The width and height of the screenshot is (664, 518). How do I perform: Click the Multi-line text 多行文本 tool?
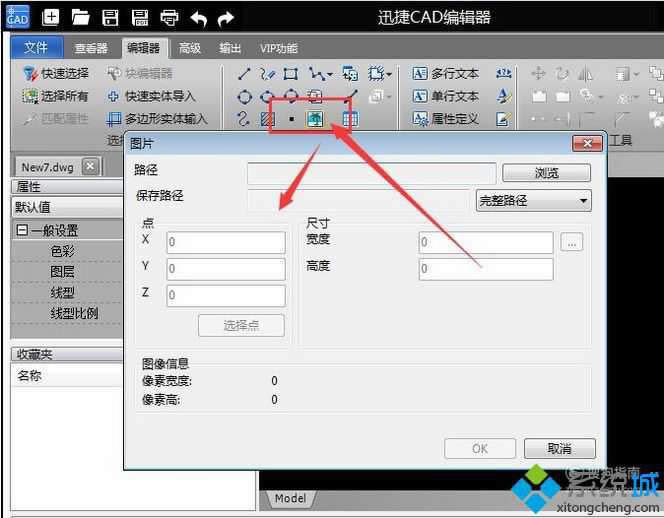[x=446, y=74]
